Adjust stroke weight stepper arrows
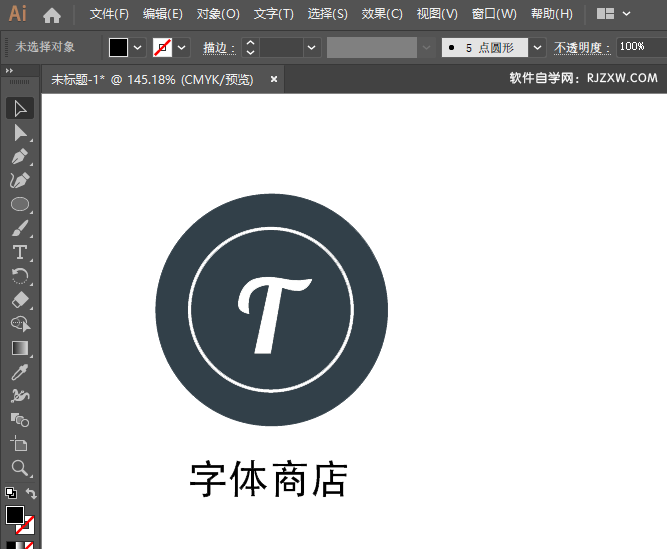 251,47
